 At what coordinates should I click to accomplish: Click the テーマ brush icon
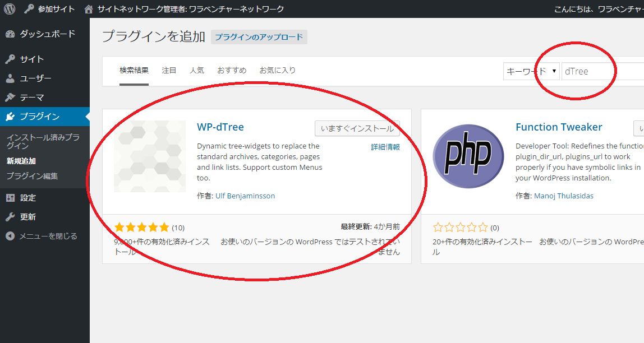[x=10, y=97]
